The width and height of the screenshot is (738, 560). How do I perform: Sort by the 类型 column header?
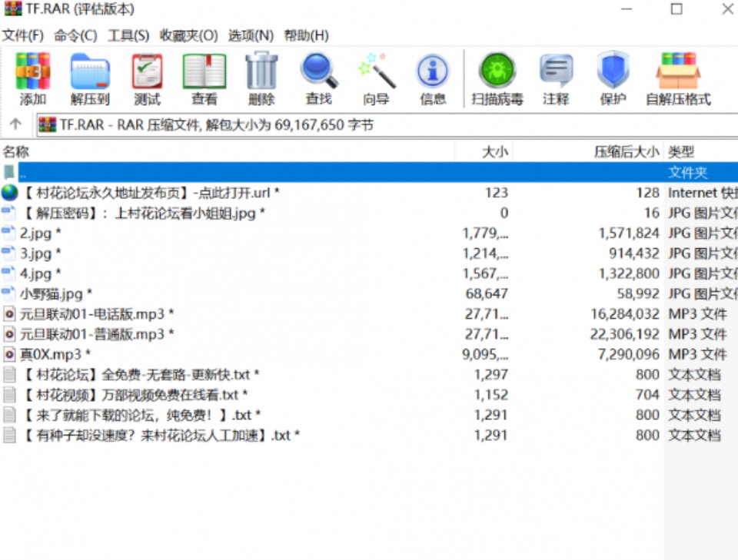680,151
